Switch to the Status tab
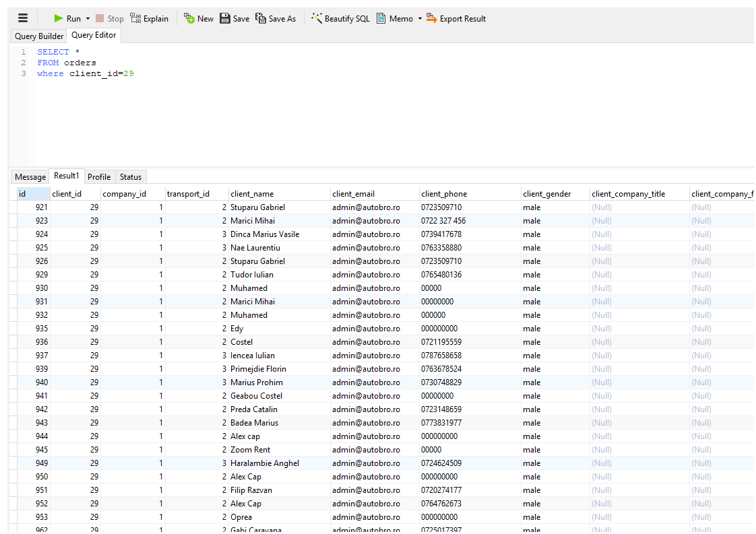This screenshot has width=756, height=534. (x=131, y=177)
